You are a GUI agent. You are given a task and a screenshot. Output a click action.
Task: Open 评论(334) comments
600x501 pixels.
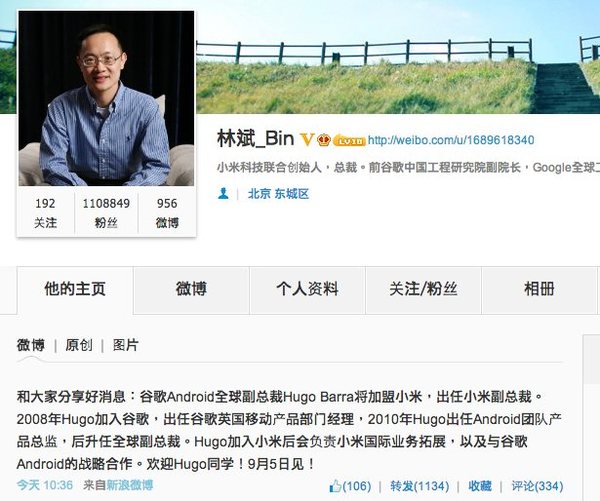(x=537, y=486)
